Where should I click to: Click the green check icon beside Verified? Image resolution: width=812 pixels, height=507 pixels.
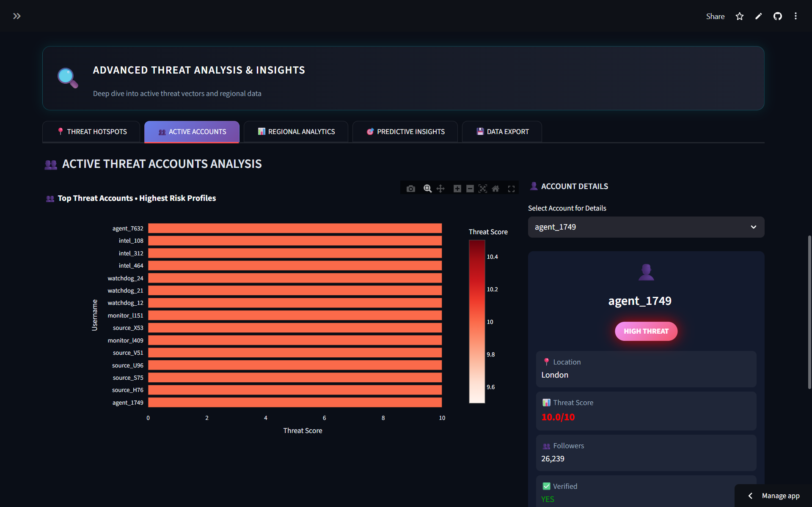(546, 486)
